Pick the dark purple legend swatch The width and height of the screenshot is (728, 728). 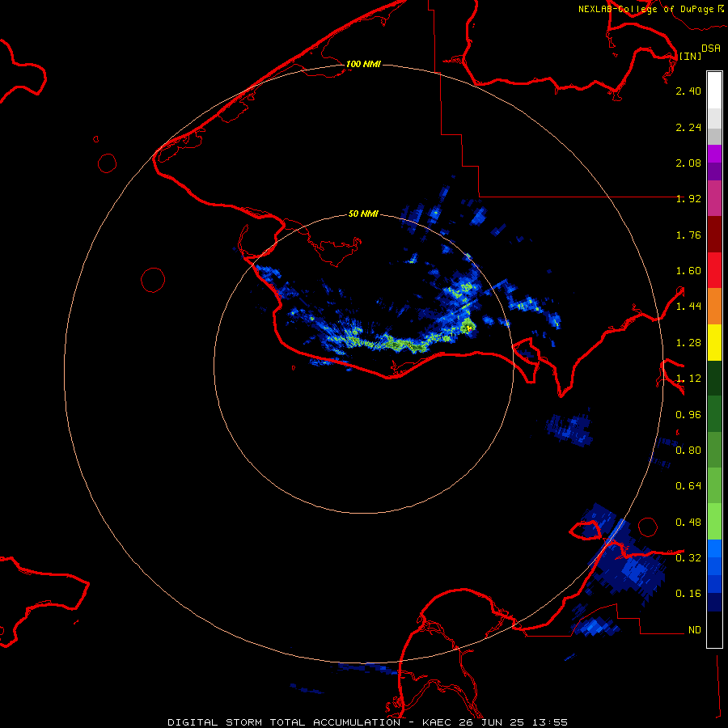coord(714,171)
